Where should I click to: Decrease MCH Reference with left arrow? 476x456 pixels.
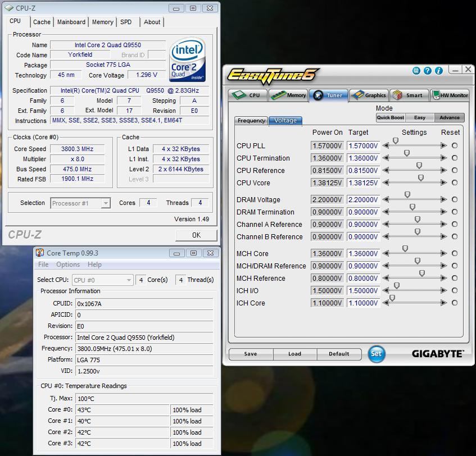point(386,278)
